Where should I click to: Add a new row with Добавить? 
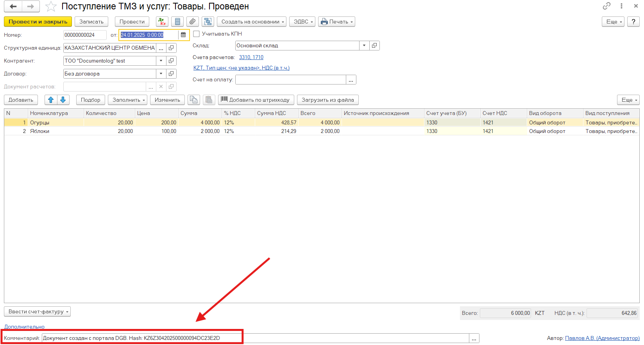(x=21, y=100)
